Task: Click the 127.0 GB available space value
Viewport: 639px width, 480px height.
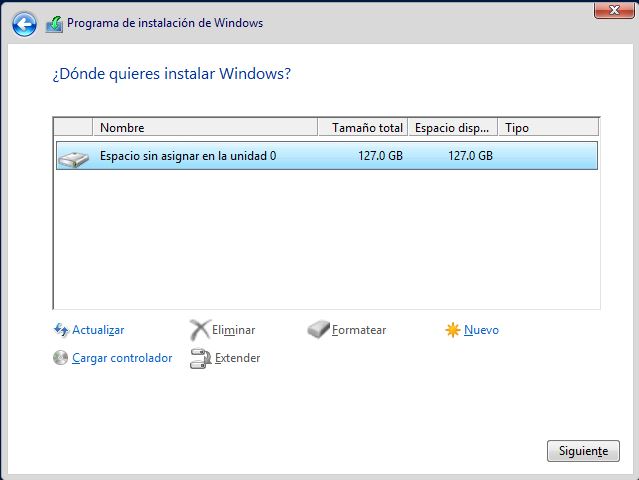Action: tap(470, 156)
